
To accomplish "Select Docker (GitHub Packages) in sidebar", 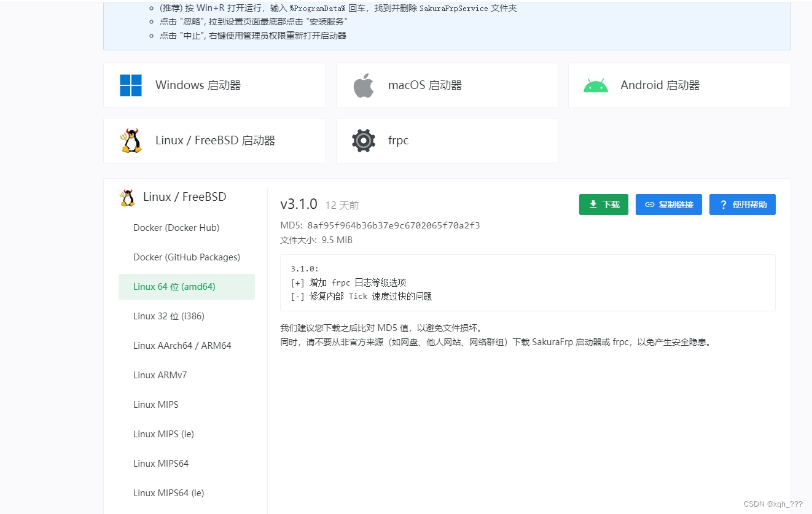I will [187, 257].
